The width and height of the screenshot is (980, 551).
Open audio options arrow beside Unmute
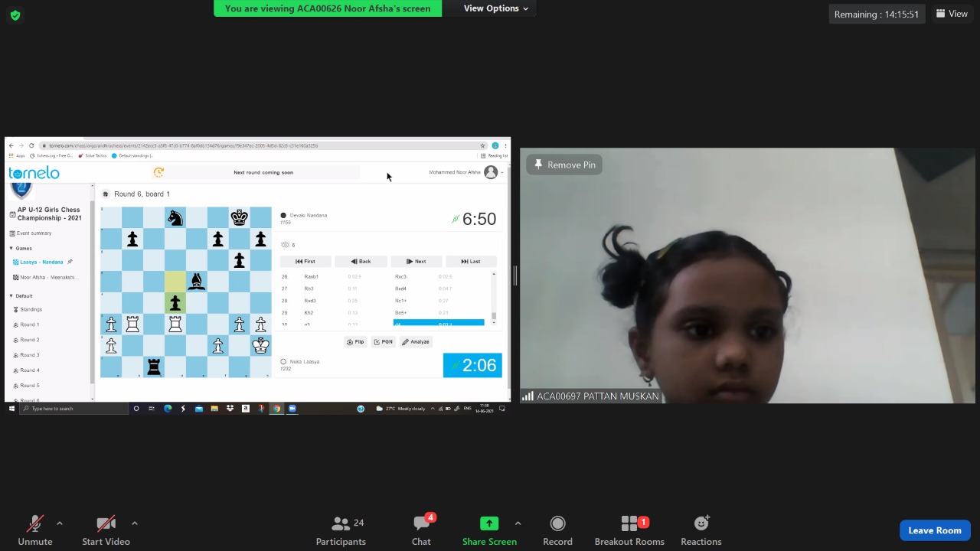60,523
